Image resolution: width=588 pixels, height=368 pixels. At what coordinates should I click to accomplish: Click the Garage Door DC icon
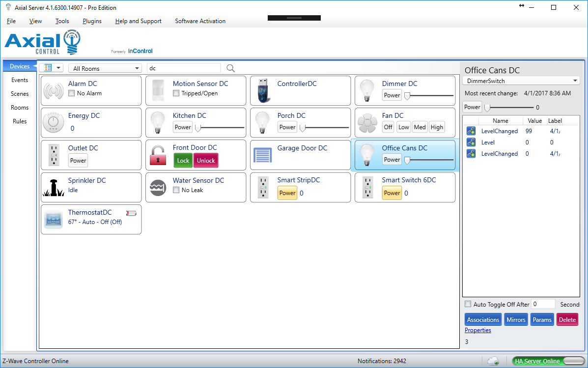[263, 155]
